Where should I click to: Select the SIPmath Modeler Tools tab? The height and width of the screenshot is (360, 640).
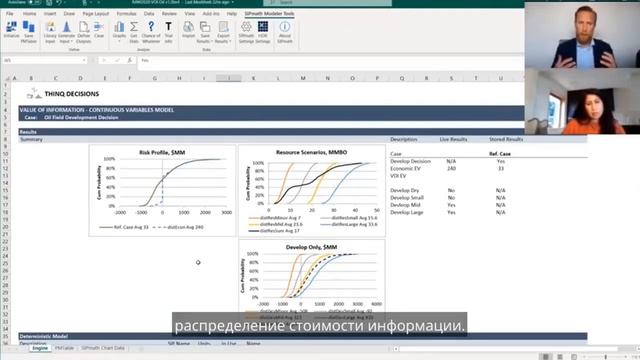[x=269, y=13]
